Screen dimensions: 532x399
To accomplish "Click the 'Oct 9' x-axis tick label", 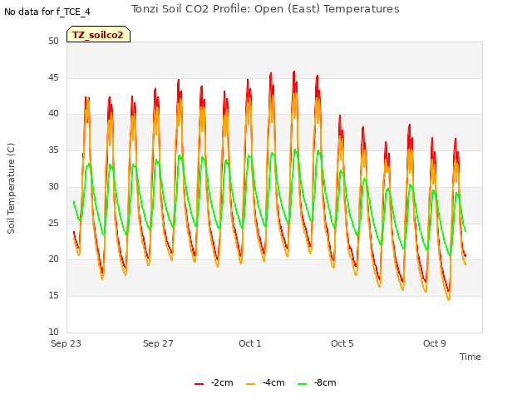I will click(435, 343).
